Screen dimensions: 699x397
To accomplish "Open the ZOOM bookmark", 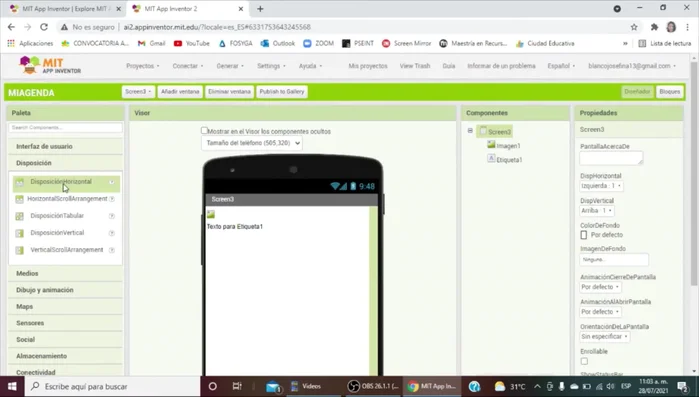I will pyautogui.click(x=318, y=43).
